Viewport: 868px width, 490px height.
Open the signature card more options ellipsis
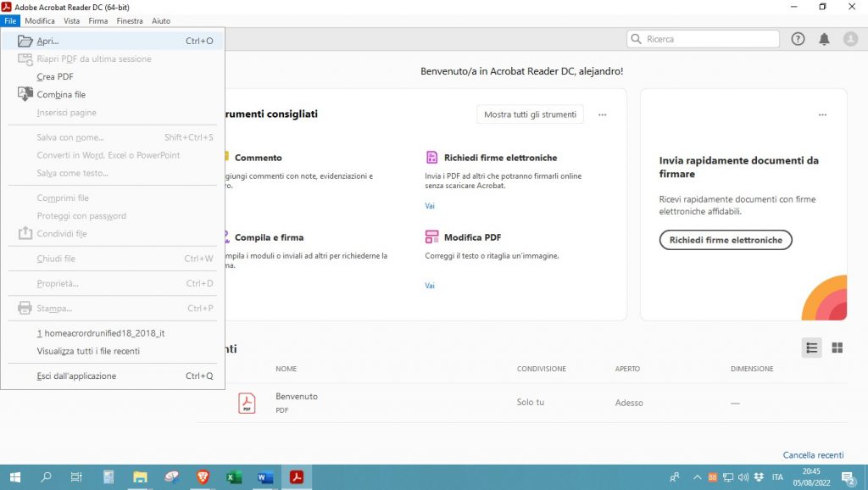pos(821,114)
